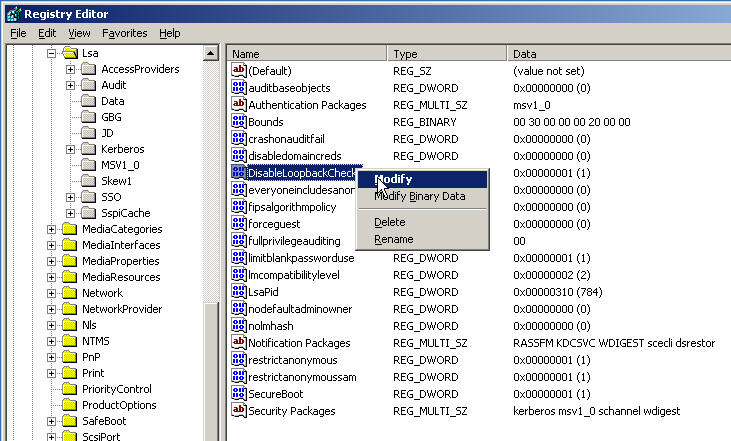The image size is (731, 441).
Task: Click the string icon beside Security Packages
Action: [239, 411]
